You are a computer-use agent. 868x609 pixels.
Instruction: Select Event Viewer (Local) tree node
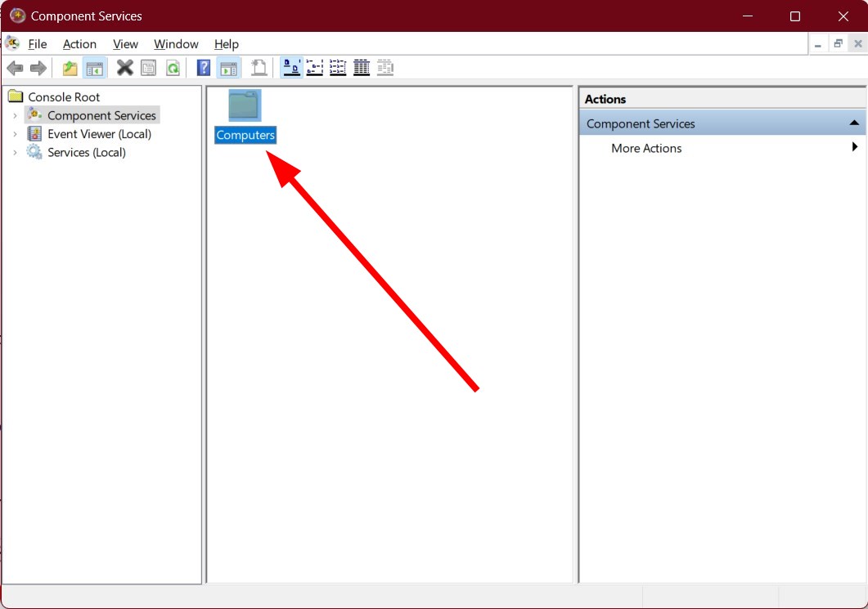point(99,134)
